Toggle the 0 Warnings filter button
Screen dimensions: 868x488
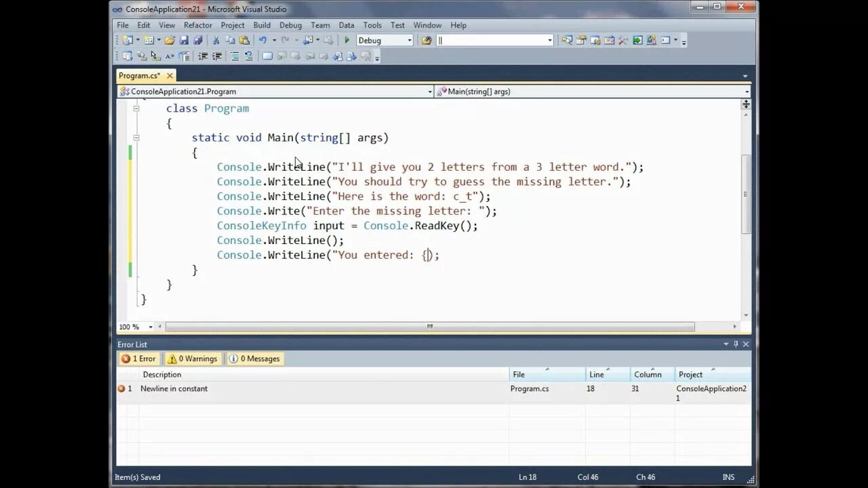[x=193, y=359]
